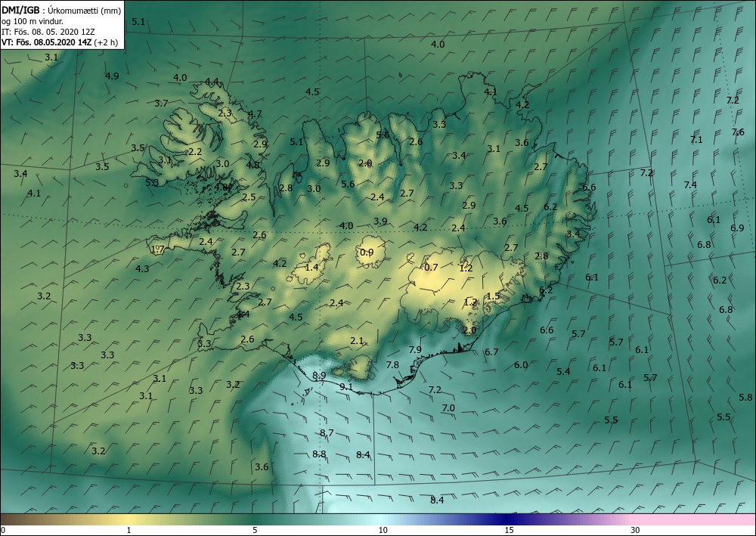Screen dimensions: 756x536
Task: Click the 6.7 value on the map
Action: pyautogui.click(x=491, y=352)
